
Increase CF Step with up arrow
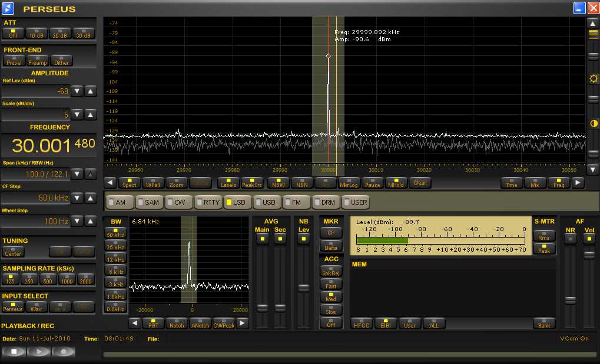[90, 198]
